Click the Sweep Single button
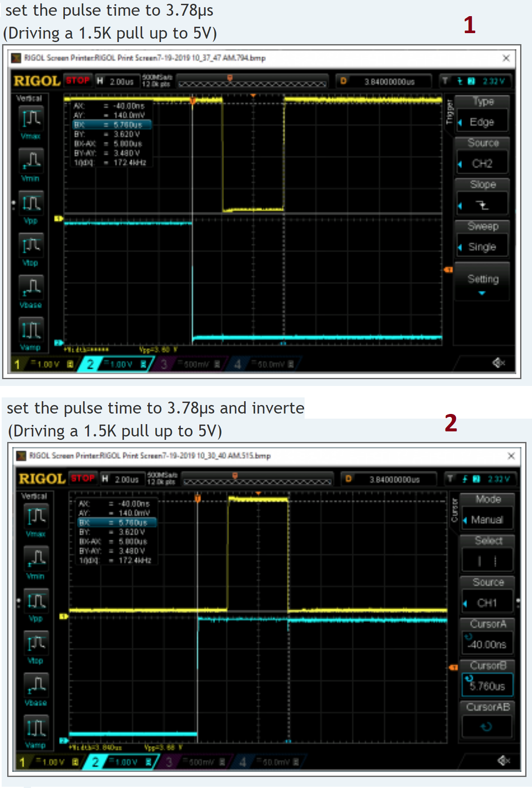The image size is (532, 788). coord(482,247)
